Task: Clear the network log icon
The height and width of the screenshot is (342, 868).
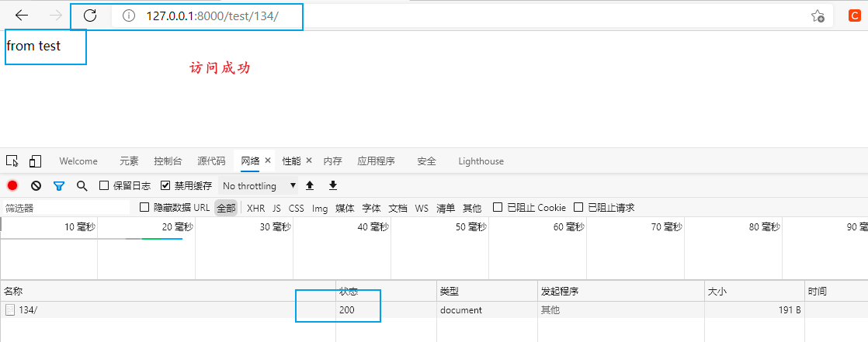Action: (x=36, y=185)
